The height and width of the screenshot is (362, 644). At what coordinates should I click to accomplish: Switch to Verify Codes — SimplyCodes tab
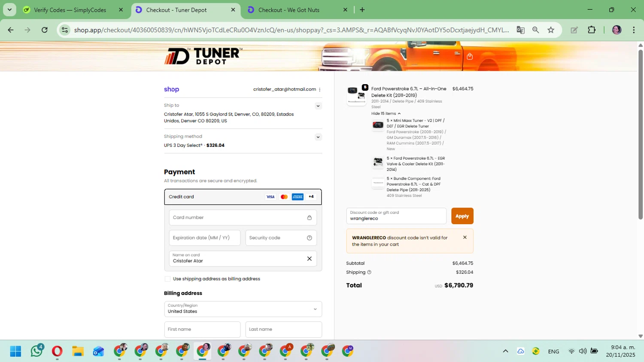[x=70, y=10]
